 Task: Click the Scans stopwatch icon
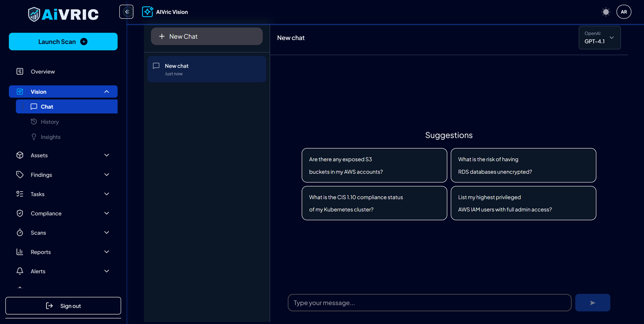[20, 232]
